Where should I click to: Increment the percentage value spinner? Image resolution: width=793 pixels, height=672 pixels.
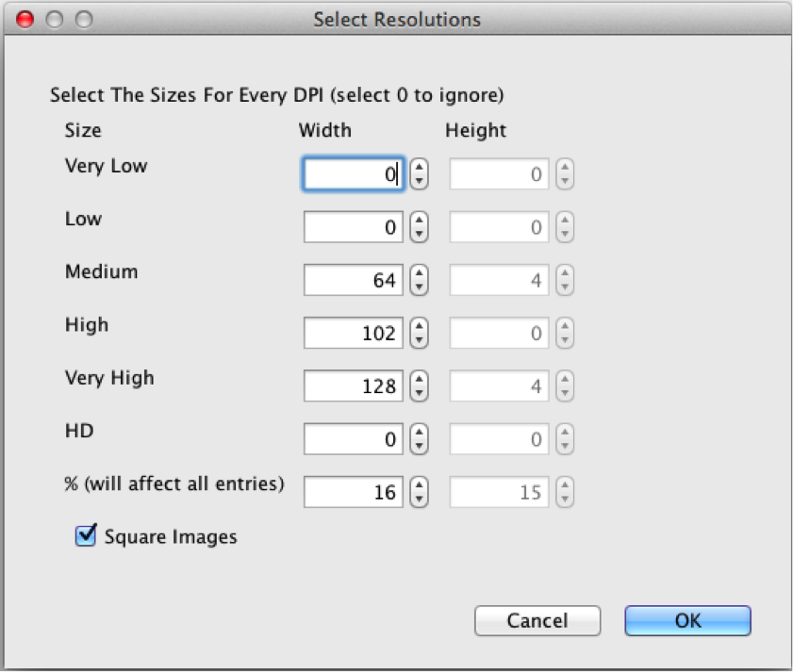click(x=417, y=486)
